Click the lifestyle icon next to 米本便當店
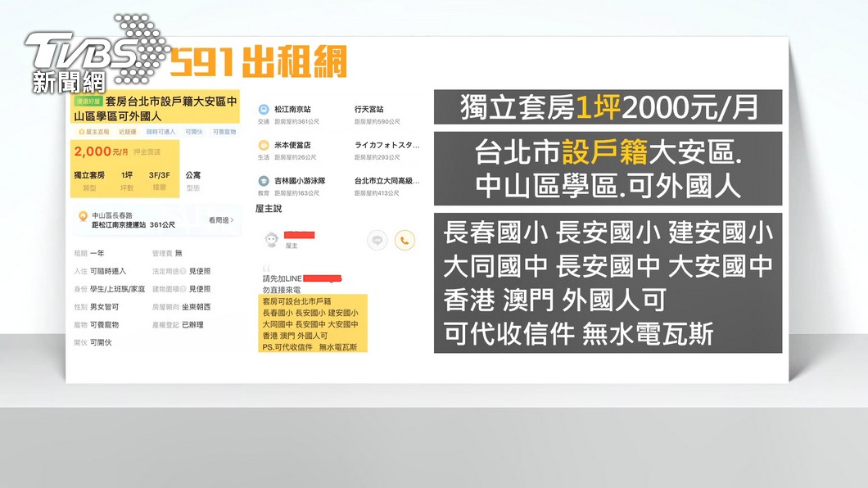The height and width of the screenshot is (488, 868). tap(264, 146)
